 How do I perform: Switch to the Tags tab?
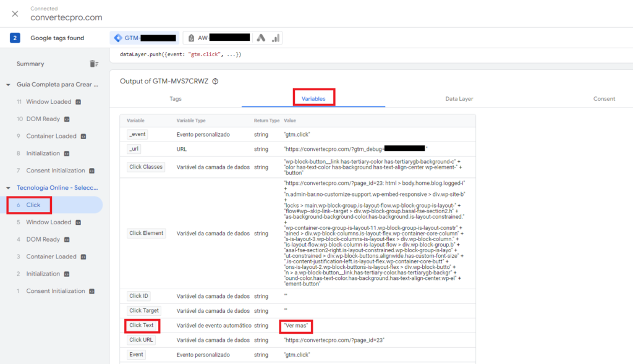click(176, 99)
